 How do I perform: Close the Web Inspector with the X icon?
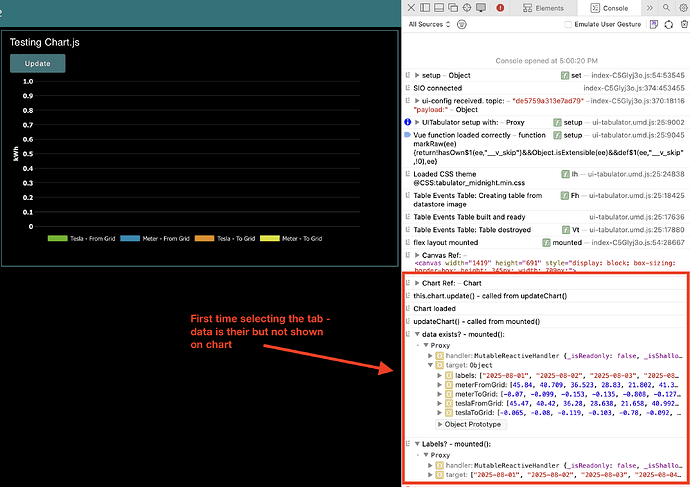411,7
